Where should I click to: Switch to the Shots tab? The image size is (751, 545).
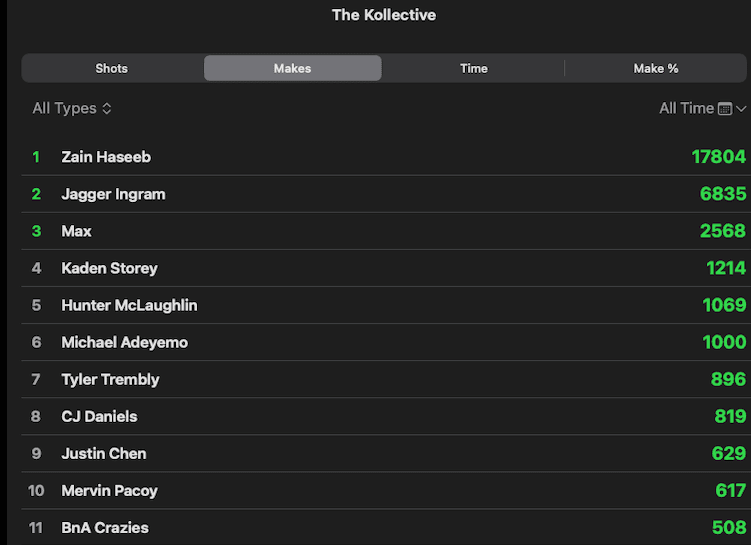pyautogui.click(x=112, y=68)
